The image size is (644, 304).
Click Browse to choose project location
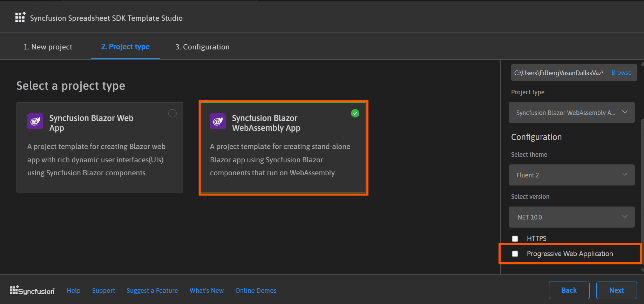coord(621,73)
